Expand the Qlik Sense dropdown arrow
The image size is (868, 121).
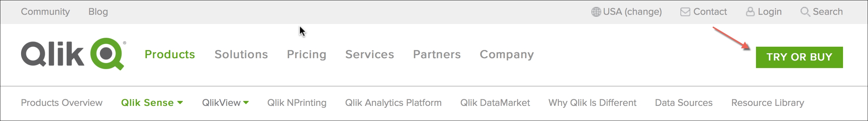tap(180, 103)
